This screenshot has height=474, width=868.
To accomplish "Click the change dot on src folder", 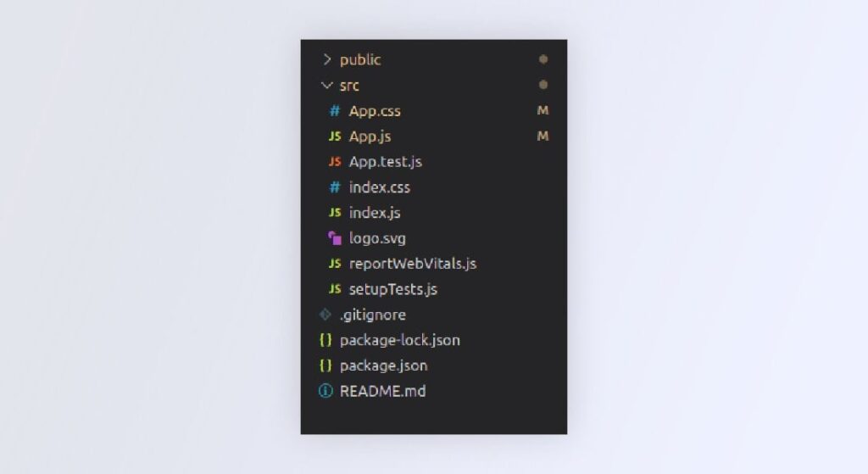I will coord(543,85).
